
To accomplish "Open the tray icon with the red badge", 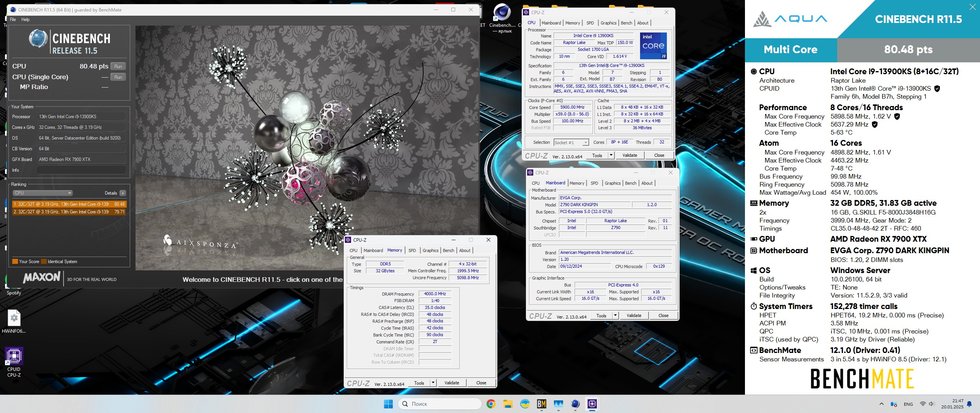I will 894,404.
